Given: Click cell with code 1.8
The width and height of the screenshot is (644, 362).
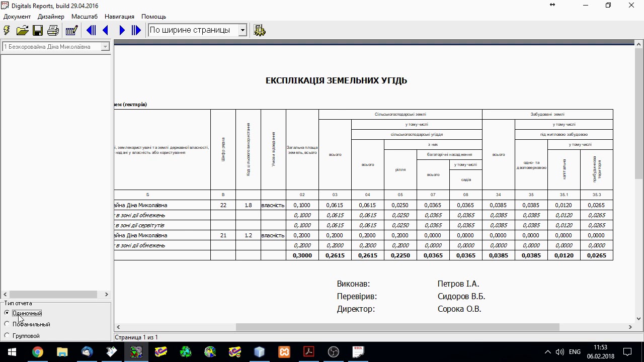Looking at the screenshot, I should click(x=248, y=205).
